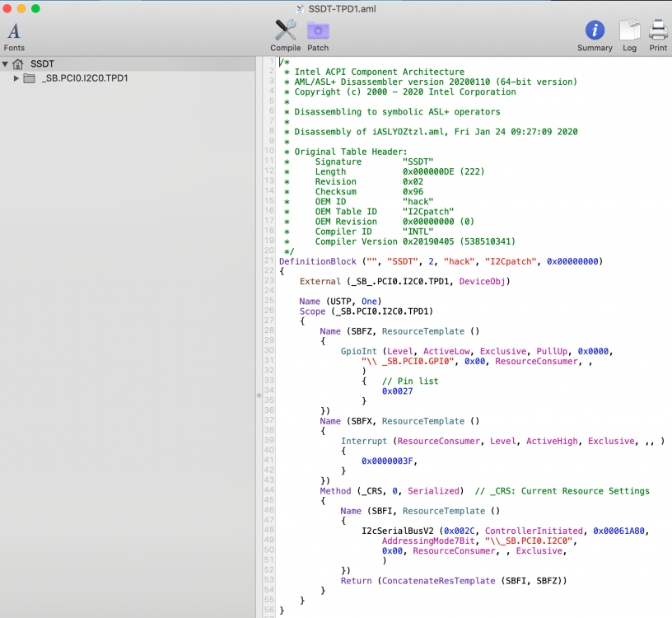This screenshot has width=672, height=618.
Task: Click the GpioInt keyword
Action: (359, 351)
